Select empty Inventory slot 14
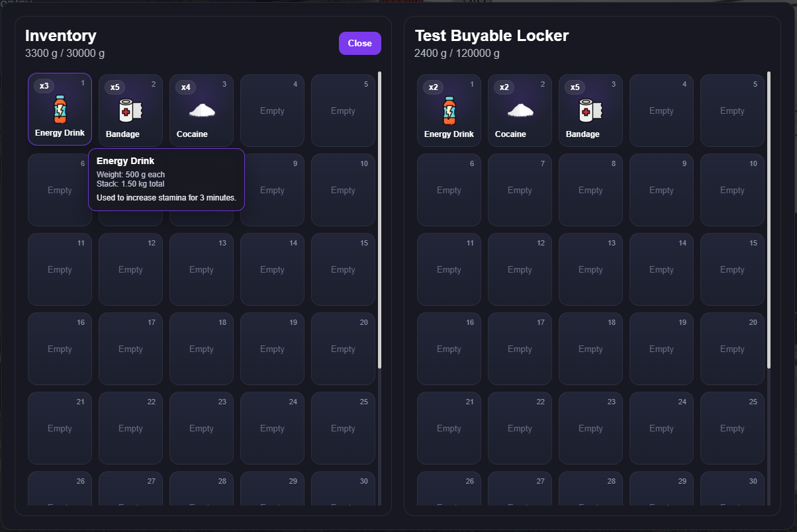 (x=272, y=269)
